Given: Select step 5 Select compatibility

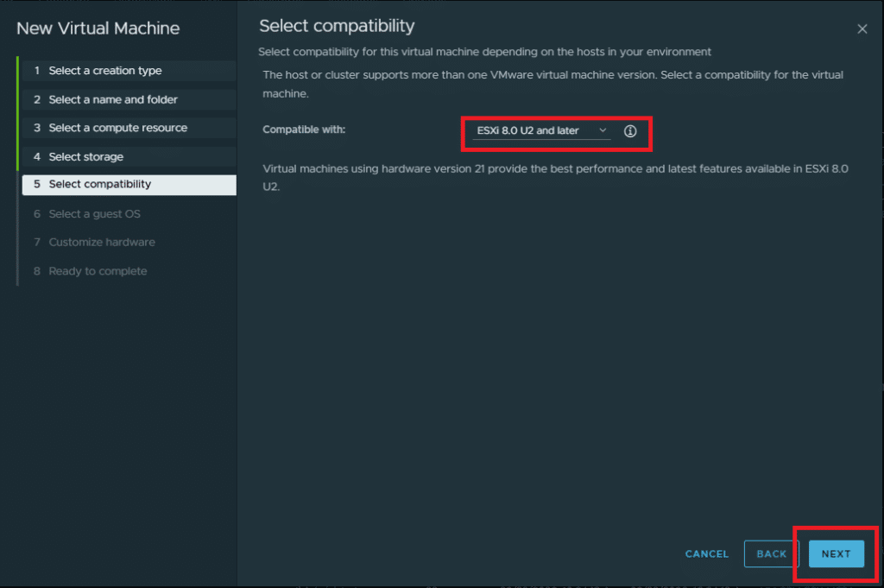Looking at the screenshot, I should 99,184.
